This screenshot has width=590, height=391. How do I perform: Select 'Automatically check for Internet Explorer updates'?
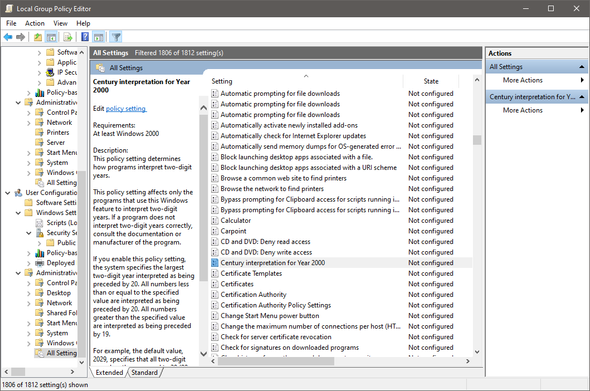(341, 136)
